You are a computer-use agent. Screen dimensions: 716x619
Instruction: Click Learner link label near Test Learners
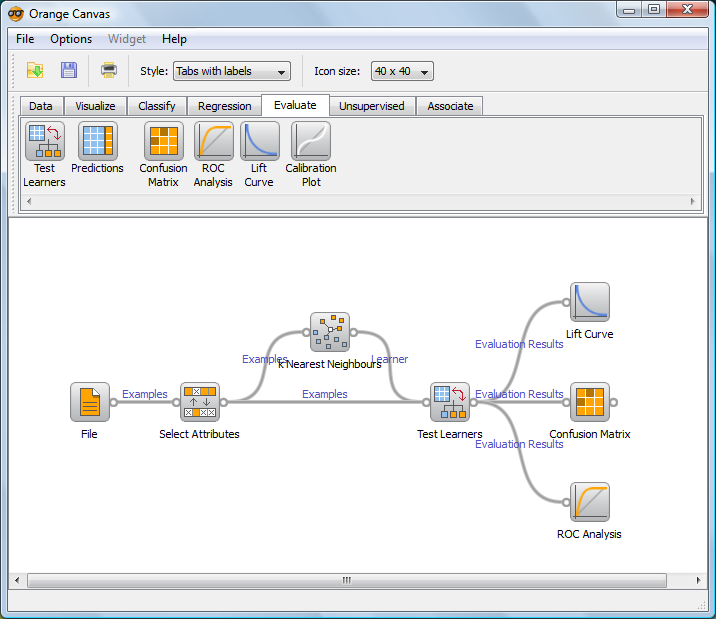[x=390, y=359]
